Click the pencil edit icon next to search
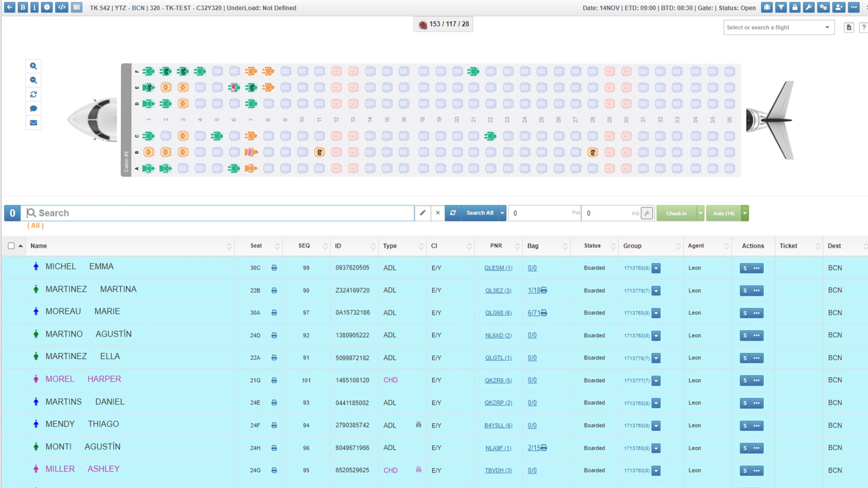This screenshot has width=868, height=488. pyautogui.click(x=423, y=213)
